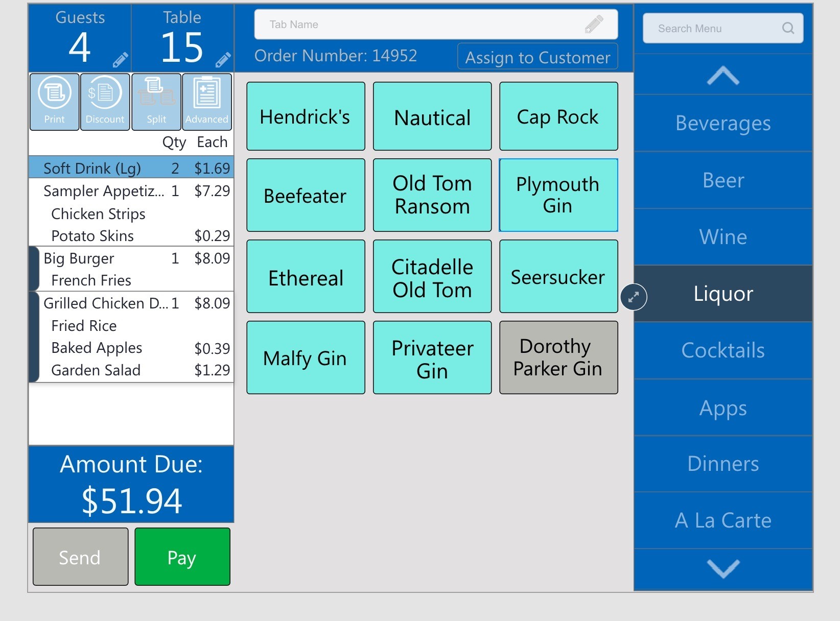The width and height of the screenshot is (840, 621).
Task: Select the Split check icon
Action: pyautogui.click(x=156, y=102)
